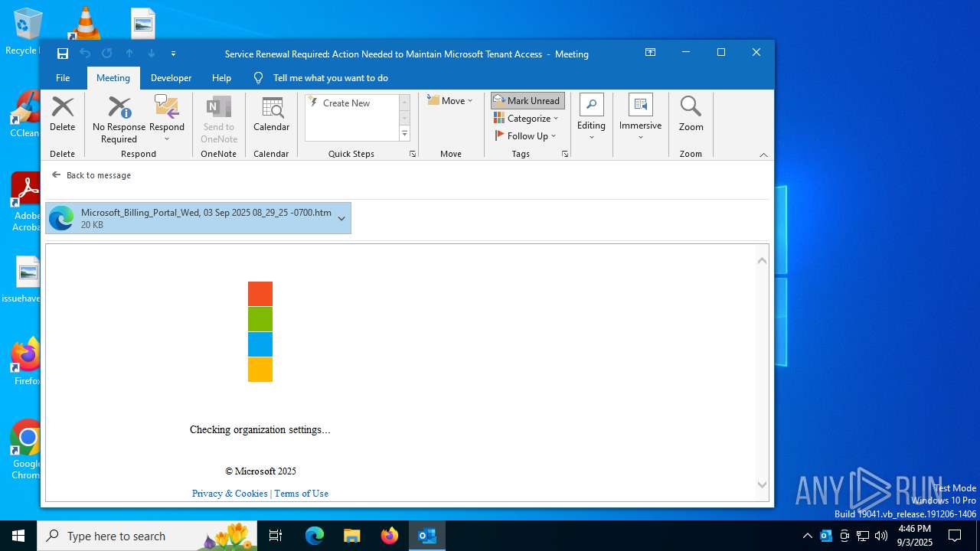The height and width of the screenshot is (551, 980).
Task: Open the Calendar button in ribbon
Action: (x=271, y=115)
